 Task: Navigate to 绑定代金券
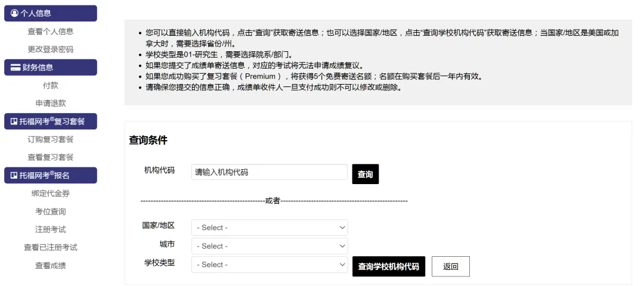[51, 194]
